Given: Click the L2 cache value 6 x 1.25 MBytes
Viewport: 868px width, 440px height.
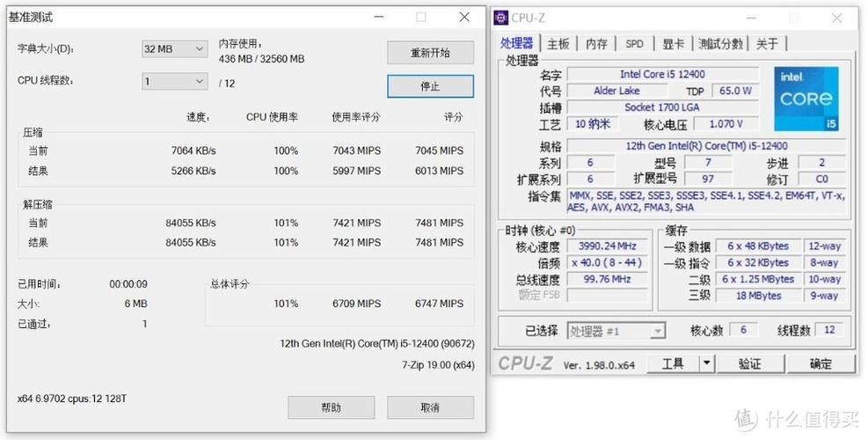Looking at the screenshot, I should click(758, 279).
